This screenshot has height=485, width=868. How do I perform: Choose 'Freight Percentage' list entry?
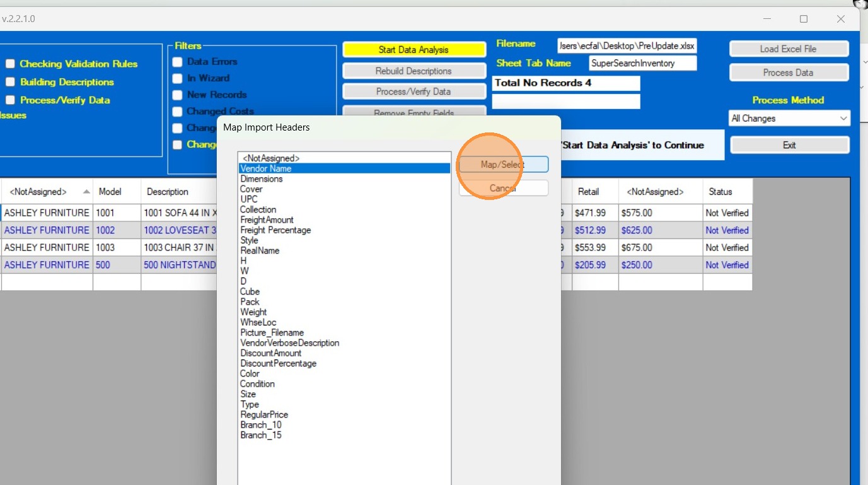pyautogui.click(x=275, y=230)
